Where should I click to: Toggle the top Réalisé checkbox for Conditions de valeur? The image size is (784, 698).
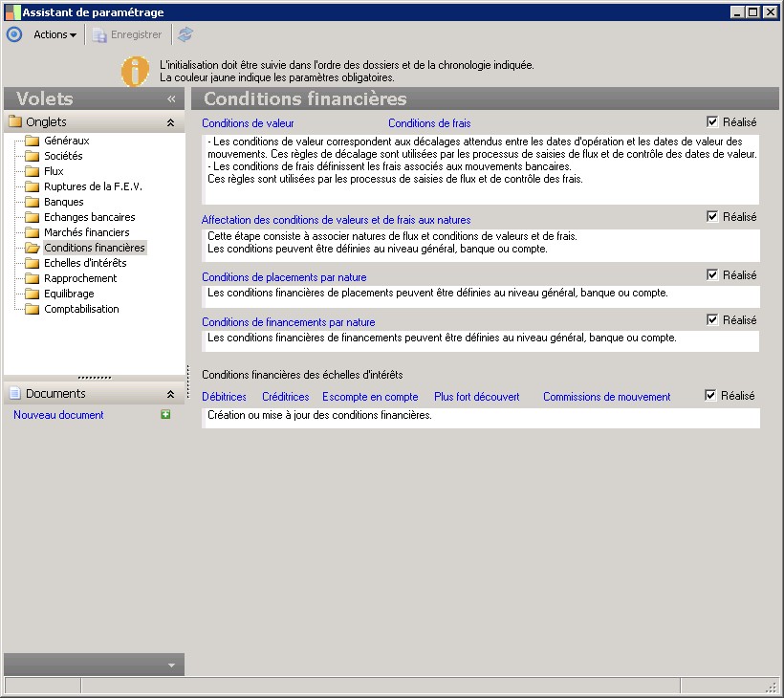(x=713, y=121)
